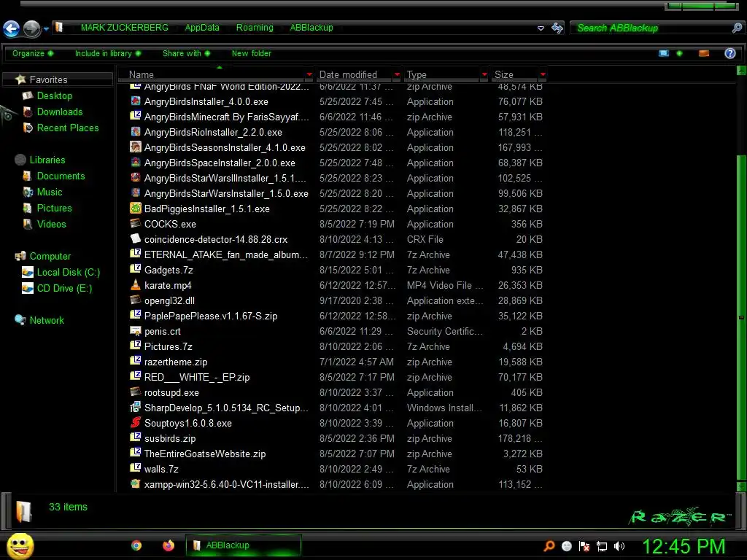Open the Share with menu

(186, 53)
